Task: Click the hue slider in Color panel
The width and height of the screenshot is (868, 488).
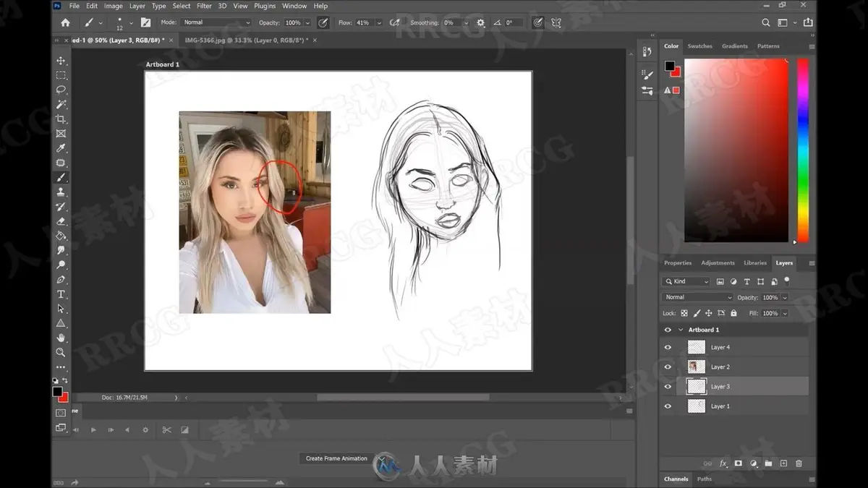Action: (x=803, y=150)
